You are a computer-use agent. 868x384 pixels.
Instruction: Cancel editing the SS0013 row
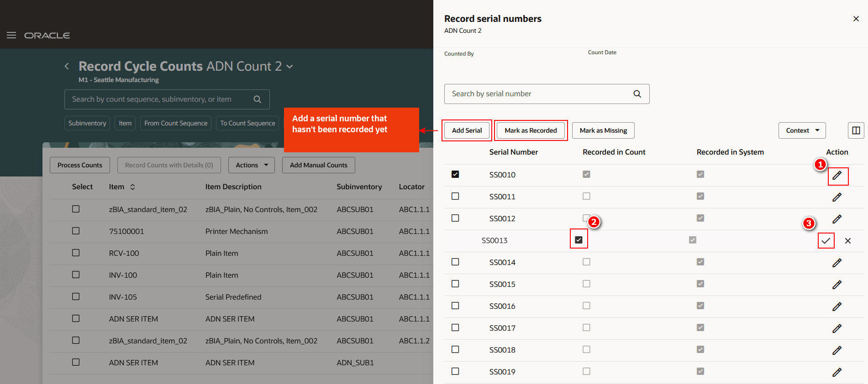pos(848,241)
